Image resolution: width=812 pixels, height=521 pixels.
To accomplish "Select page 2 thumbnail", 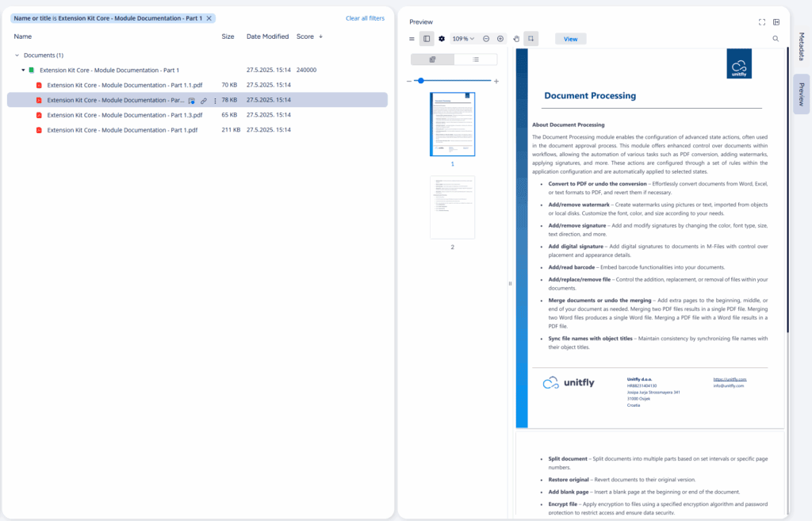I will (x=452, y=207).
